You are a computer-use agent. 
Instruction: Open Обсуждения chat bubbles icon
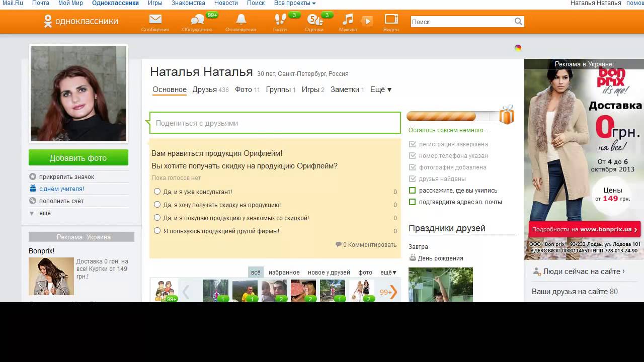pyautogui.click(x=197, y=20)
